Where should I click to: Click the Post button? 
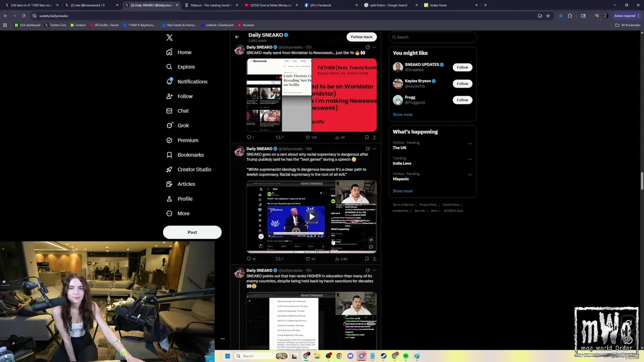tap(192, 232)
